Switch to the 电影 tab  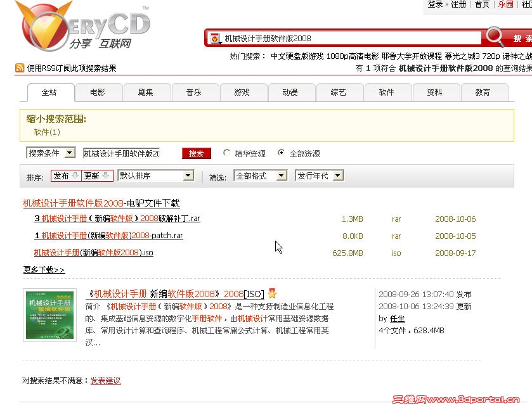point(98,92)
